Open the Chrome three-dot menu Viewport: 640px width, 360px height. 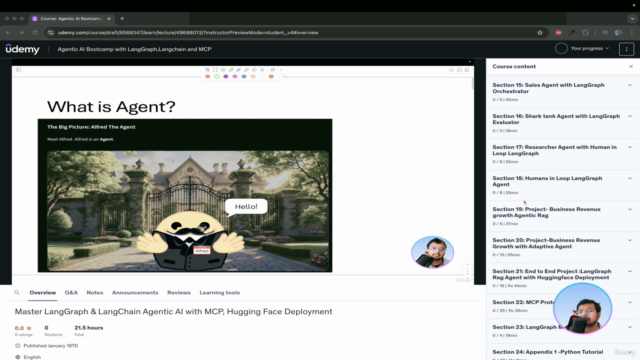pos(631,33)
